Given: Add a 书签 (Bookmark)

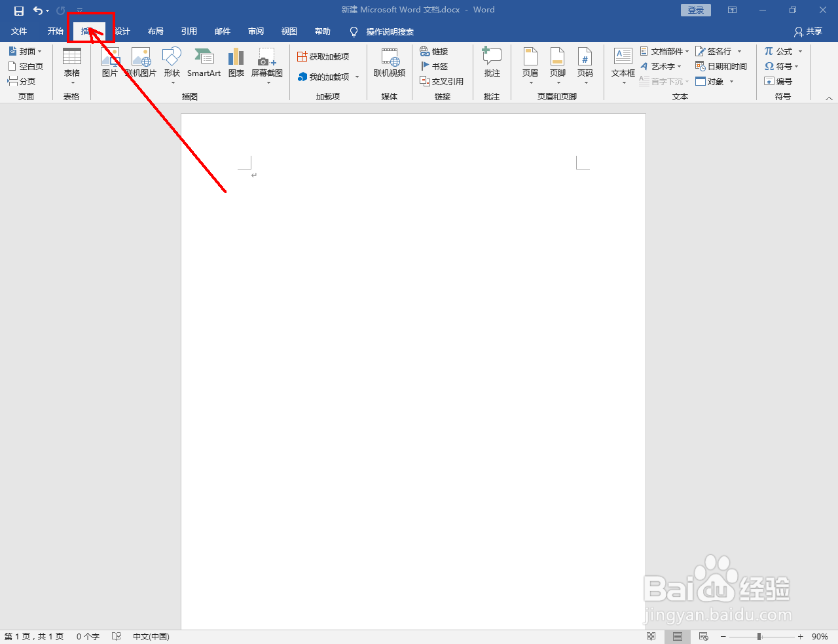Looking at the screenshot, I should (433, 66).
